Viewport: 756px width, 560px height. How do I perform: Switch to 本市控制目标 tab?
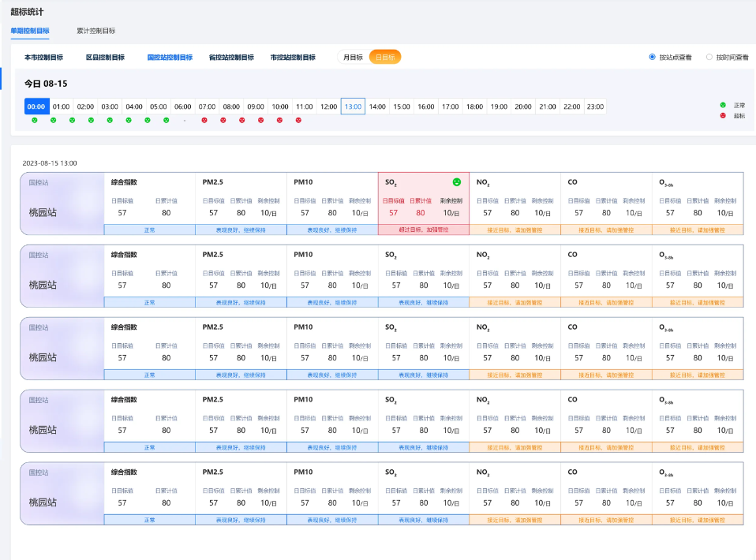click(x=43, y=57)
